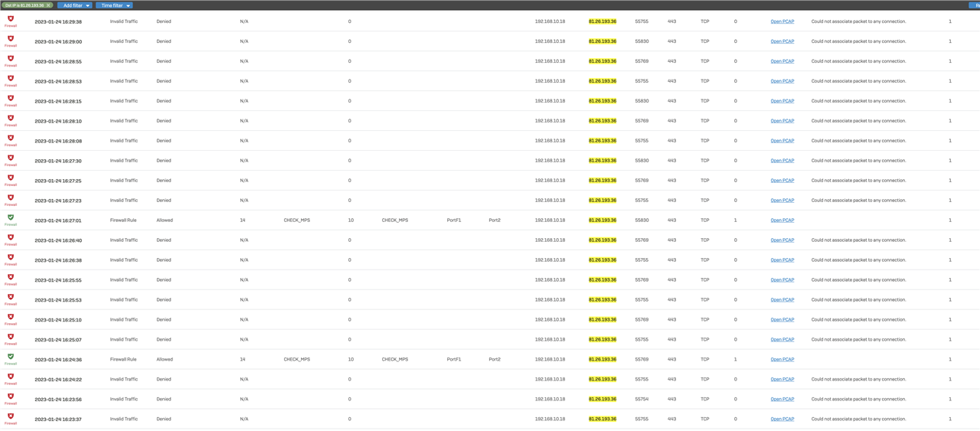Click the message text in 16:24:22 row
980x431 pixels.
[x=858, y=380]
